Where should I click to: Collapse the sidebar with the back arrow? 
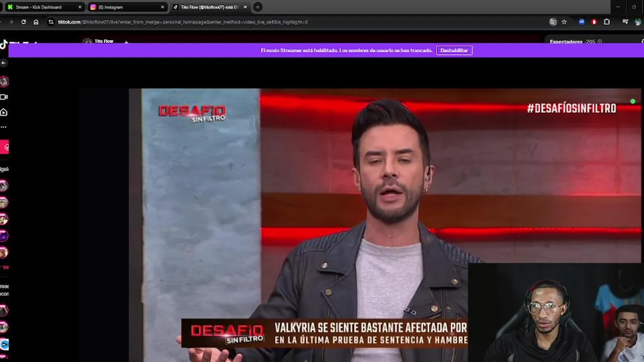4,63
